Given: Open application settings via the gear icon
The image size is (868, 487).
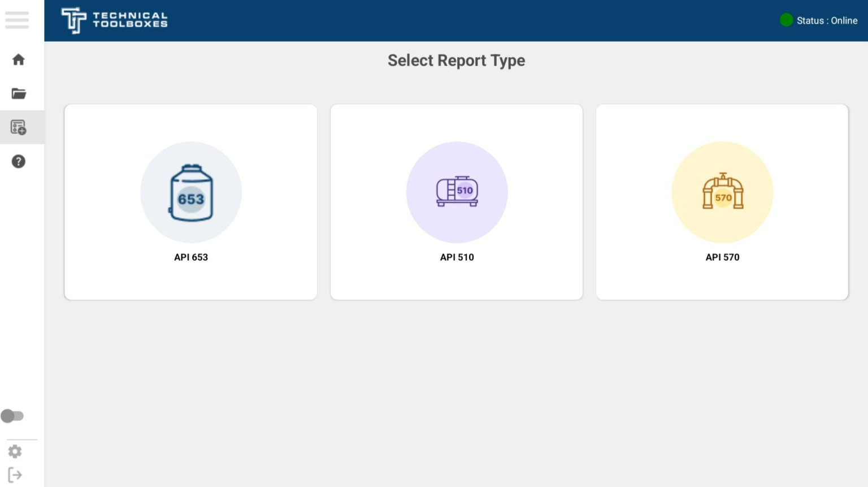Looking at the screenshot, I should click(x=14, y=451).
